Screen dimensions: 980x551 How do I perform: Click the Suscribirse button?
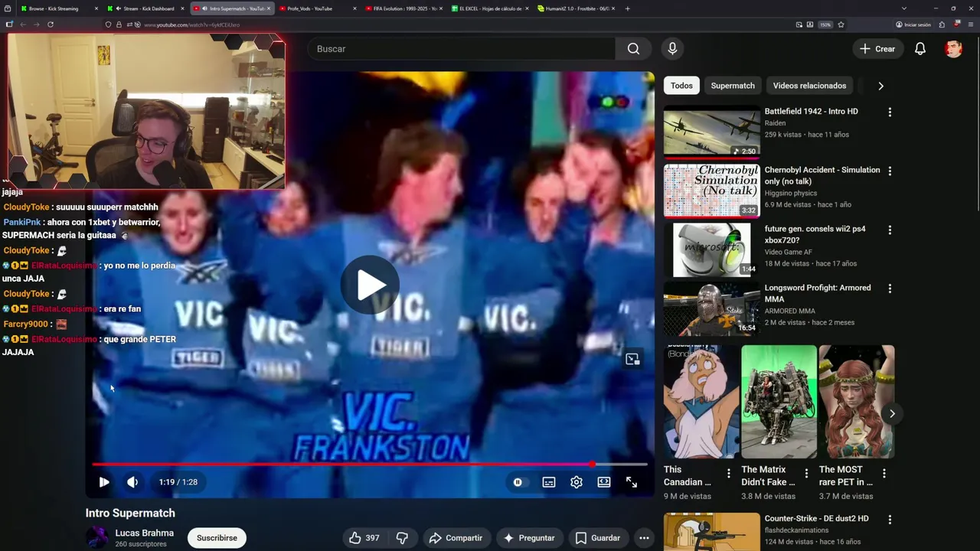coord(217,538)
